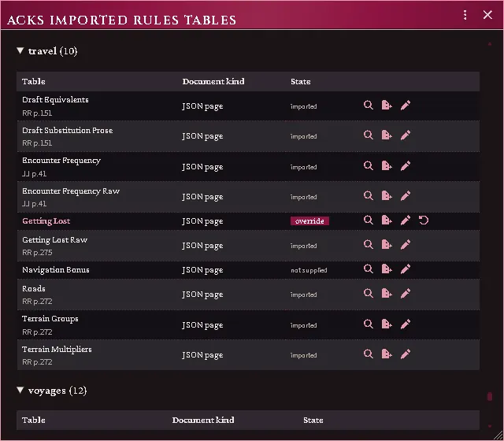Select the Draft Equivalents table name
The image size is (504, 441).
(55, 100)
